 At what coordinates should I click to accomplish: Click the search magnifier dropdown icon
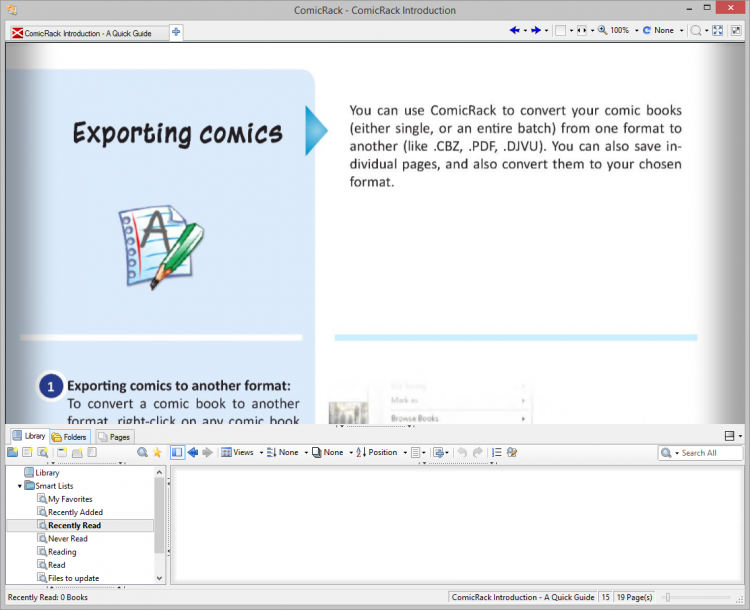click(x=669, y=453)
